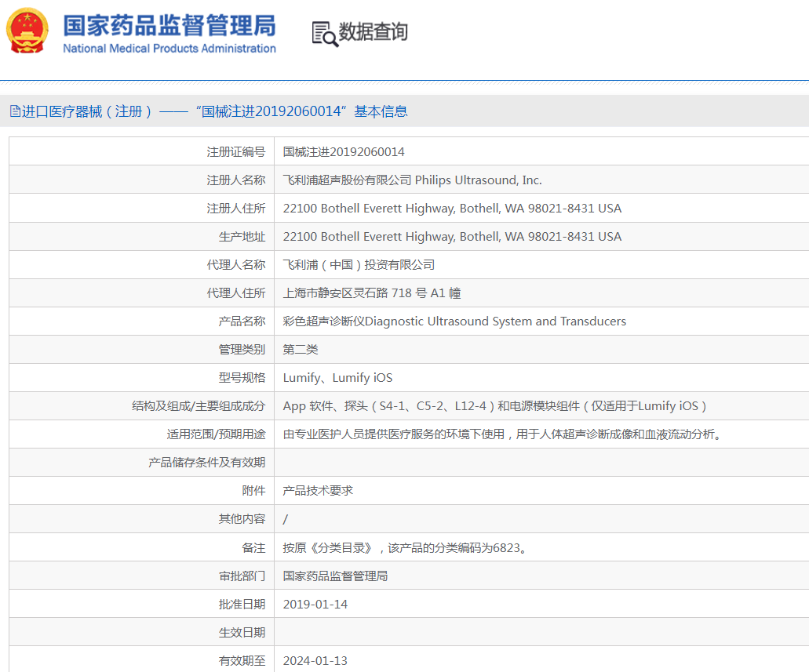Click the 备注 label
The height and width of the screenshot is (672, 809).
[254, 547]
